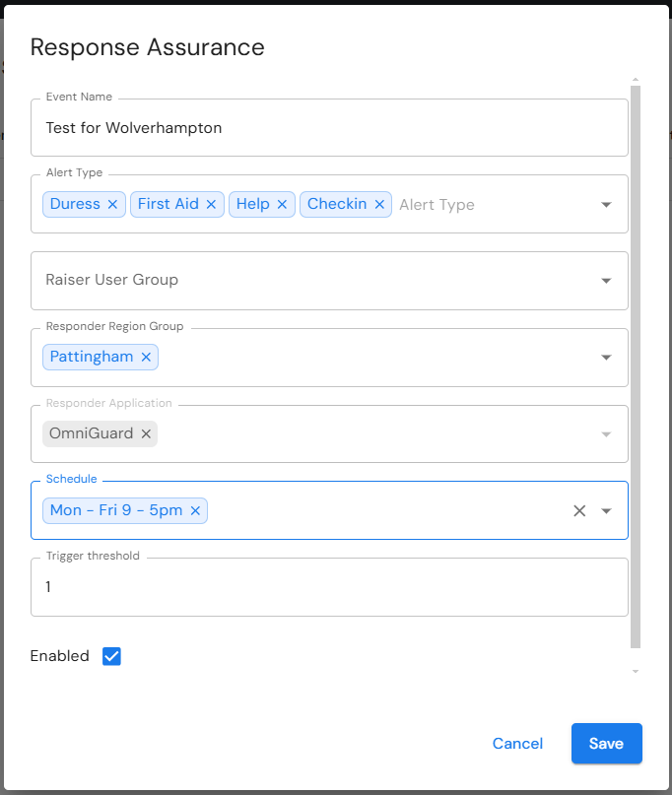Clear all Schedule selections

[579, 510]
